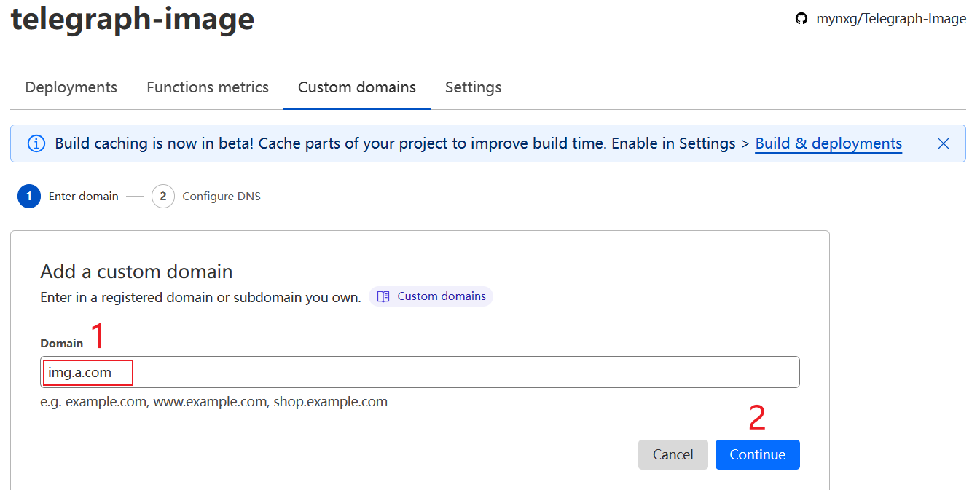
Task: Open the Custom domains documentation badge
Action: tap(431, 296)
